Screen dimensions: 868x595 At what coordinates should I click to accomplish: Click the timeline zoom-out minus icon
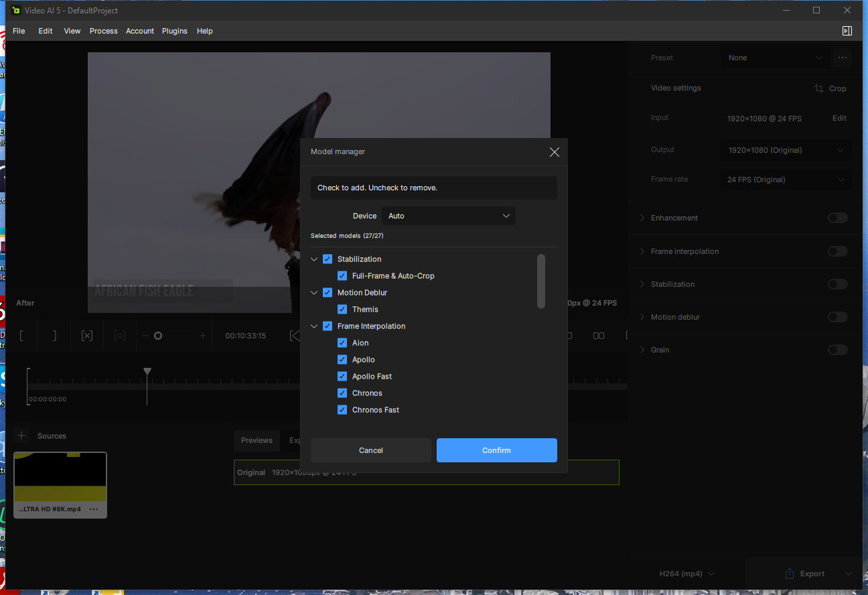[x=145, y=336]
